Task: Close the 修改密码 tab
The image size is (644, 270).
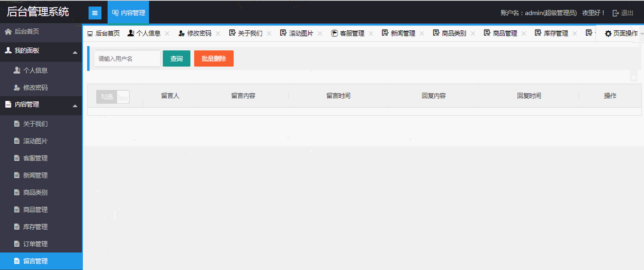Action: [x=218, y=33]
